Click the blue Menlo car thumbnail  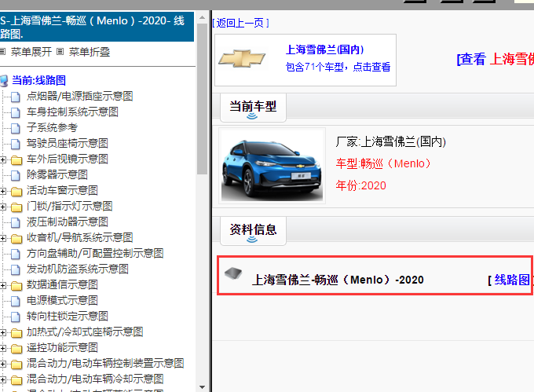pos(272,166)
